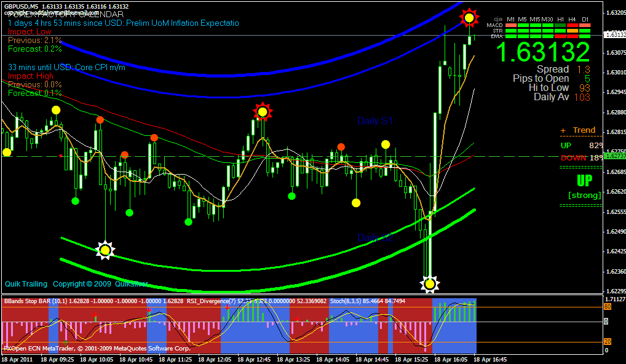This screenshot has height=364, width=626.
Task: Select the 'Forecast: 0.2%' calendar entry
Action: pyautogui.click(x=34, y=49)
